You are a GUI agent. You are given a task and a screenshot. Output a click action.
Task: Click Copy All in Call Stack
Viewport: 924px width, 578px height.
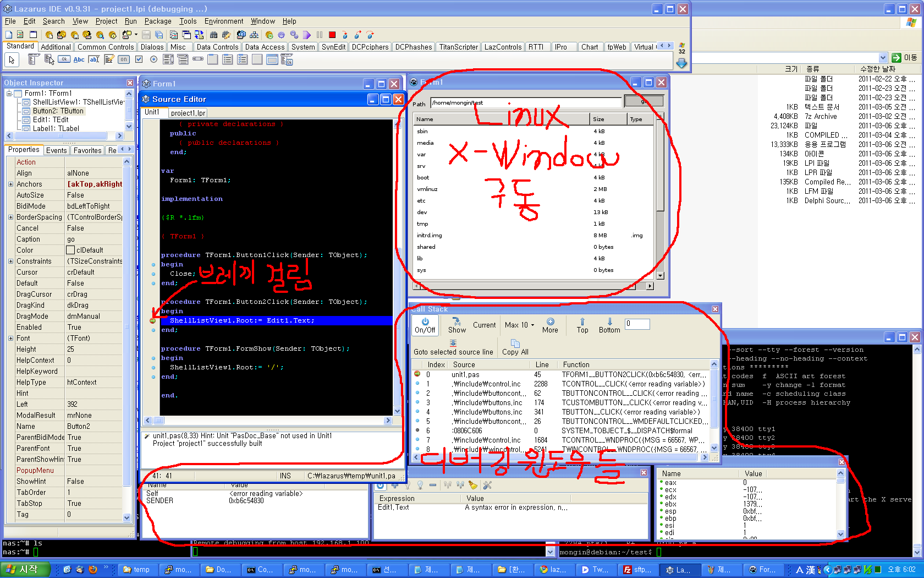click(x=515, y=347)
